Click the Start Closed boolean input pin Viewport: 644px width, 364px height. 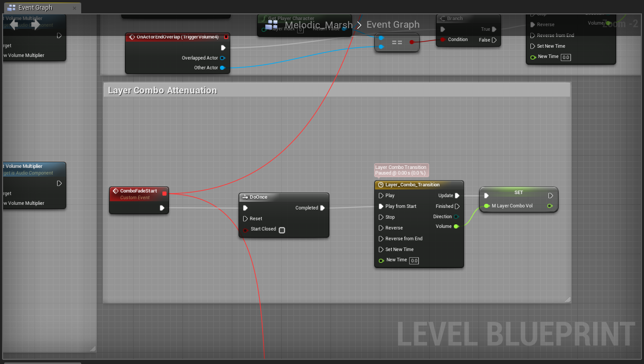pos(245,229)
